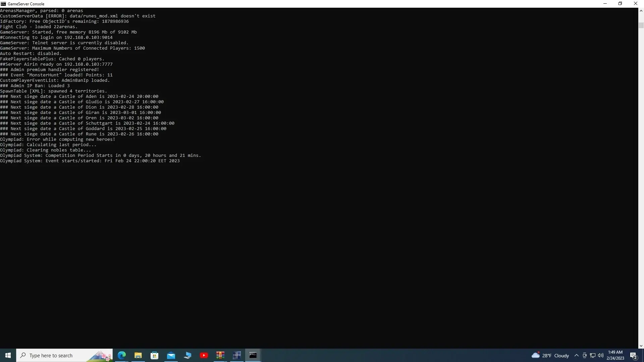This screenshot has width=644, height=362.
Task: Click the Mail app taskbar icon
Action: 171,355
